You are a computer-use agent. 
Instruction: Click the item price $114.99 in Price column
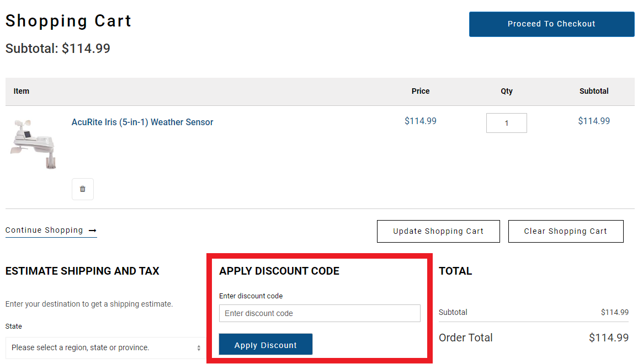[x=421, y=121]
